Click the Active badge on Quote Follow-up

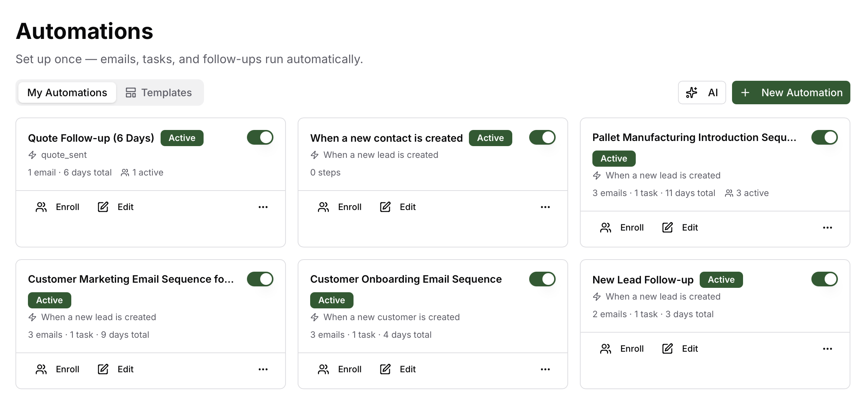point(182,138)
